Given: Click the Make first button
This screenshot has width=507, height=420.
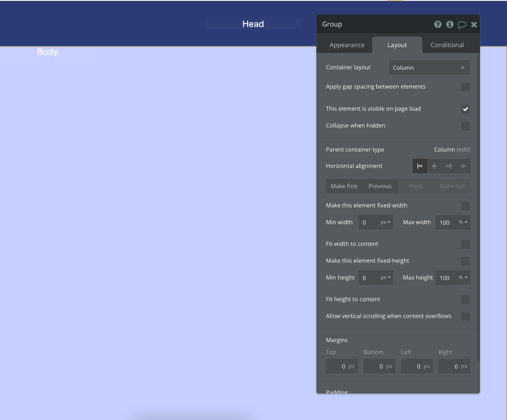Looking at the screenshot, I should (344, 186).
